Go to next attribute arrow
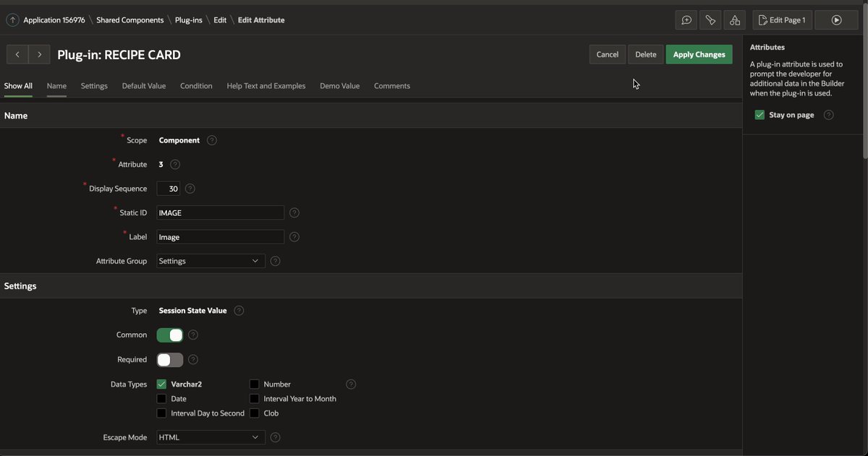 point(40,54)
